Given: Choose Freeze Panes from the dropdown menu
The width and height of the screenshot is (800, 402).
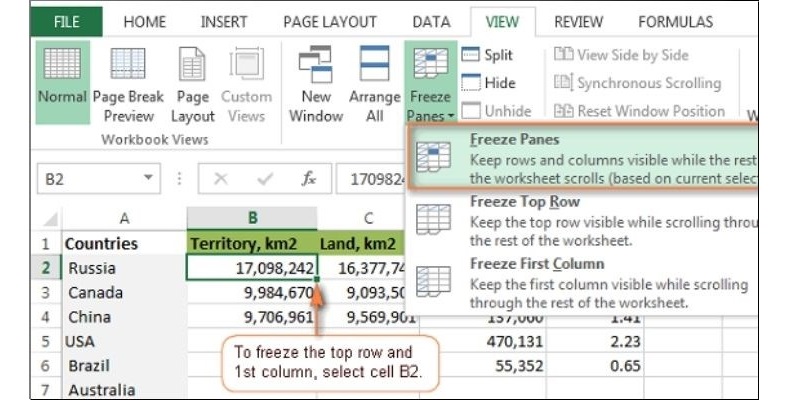Looking at the screenshot, I should 583,158.
